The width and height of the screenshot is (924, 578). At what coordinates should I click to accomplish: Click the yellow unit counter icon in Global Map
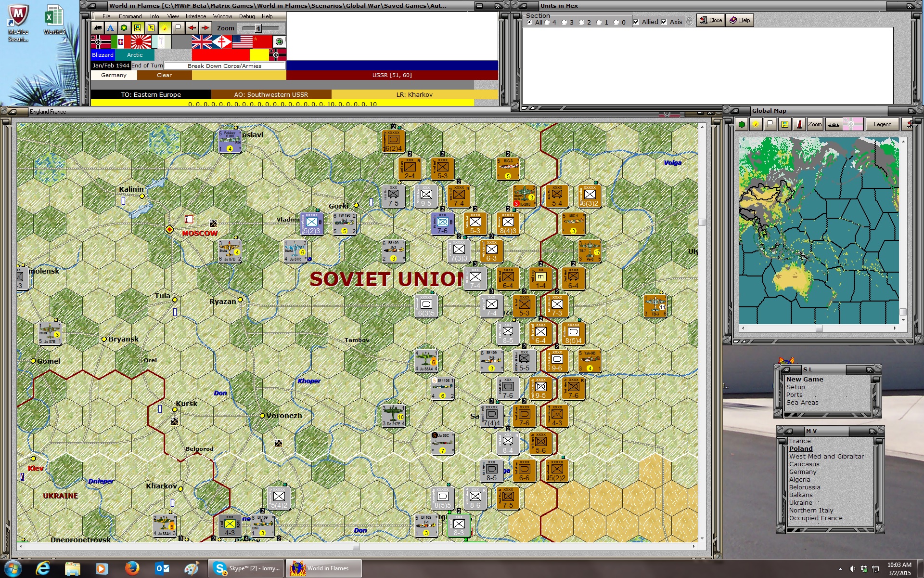[785, 124]
